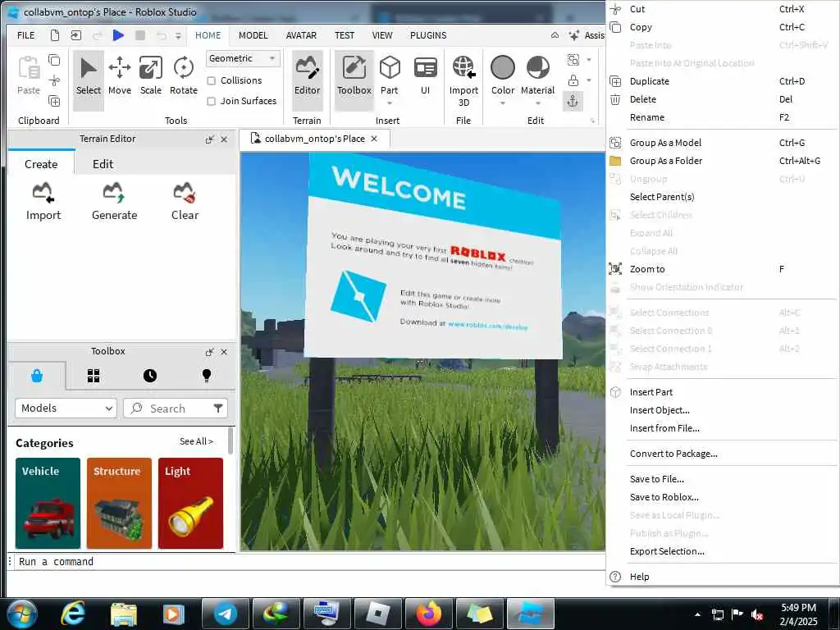Viewport: 840px width, 630px height.
Task: Switch to the MODEL ribbon tab
Action: pyautogui.click(x=253, y=35)
